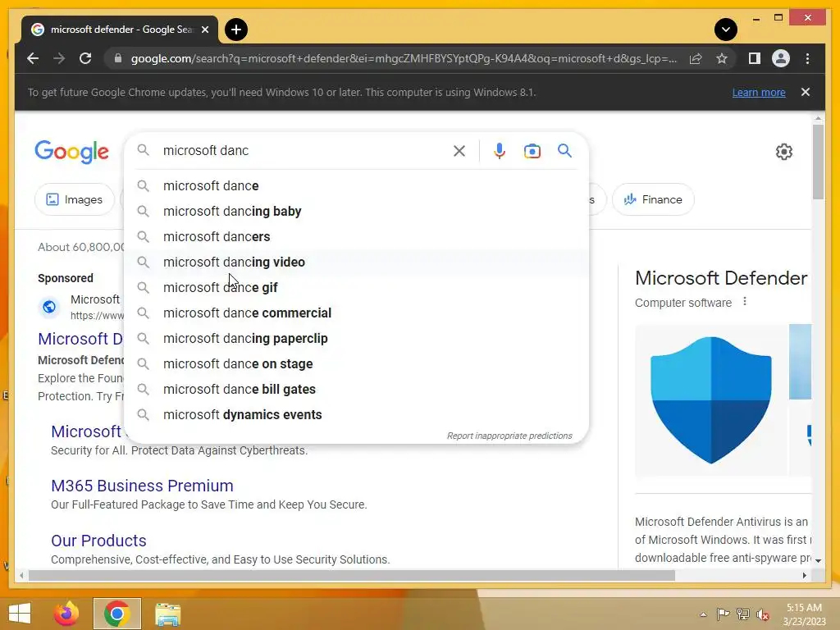This screenshot has height=630, width=840.
Task: Switch to Chrome in the taskbar
Action: (117, 614)
